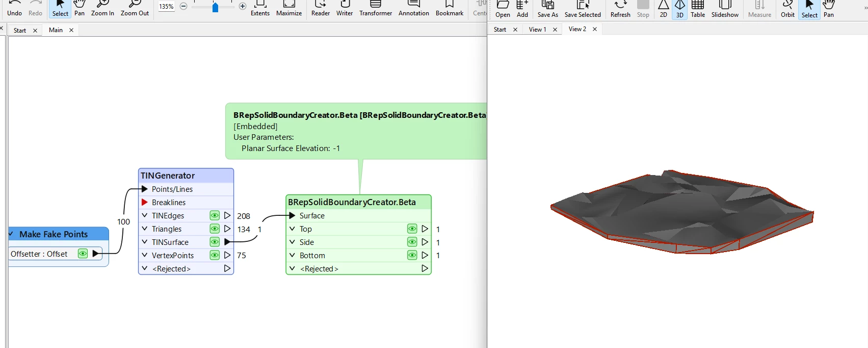
Task: Toggle inspection eye on Triangles port
Action: point(215,229)
